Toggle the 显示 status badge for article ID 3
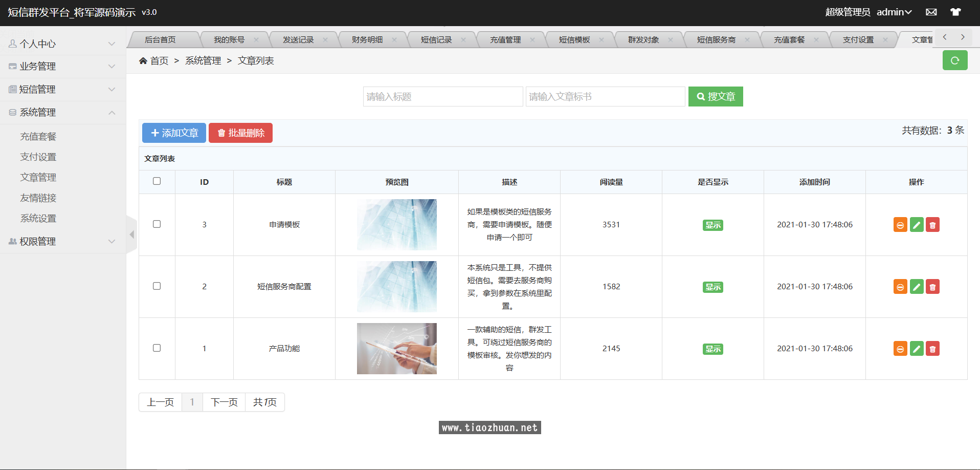 tap(712, 225)
